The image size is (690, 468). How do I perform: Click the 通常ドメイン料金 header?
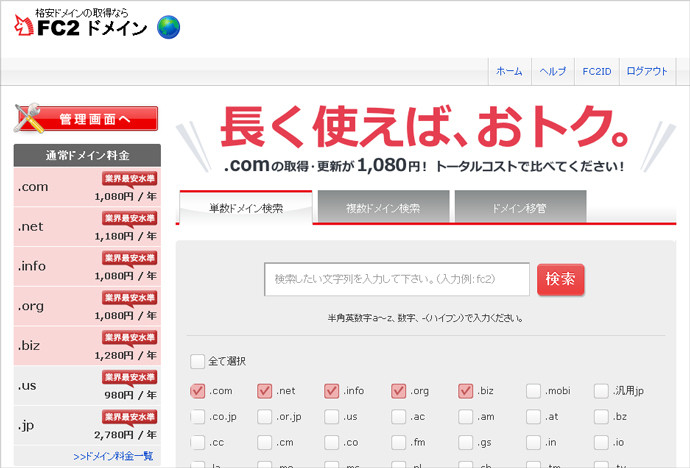tap(87, 155)
